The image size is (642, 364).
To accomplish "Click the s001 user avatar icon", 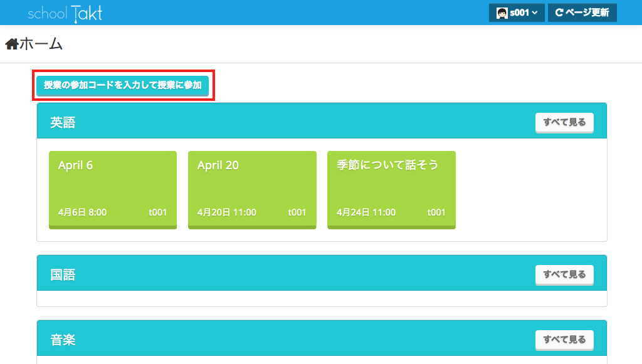I will pyautogui.click(x=502, y=13).
